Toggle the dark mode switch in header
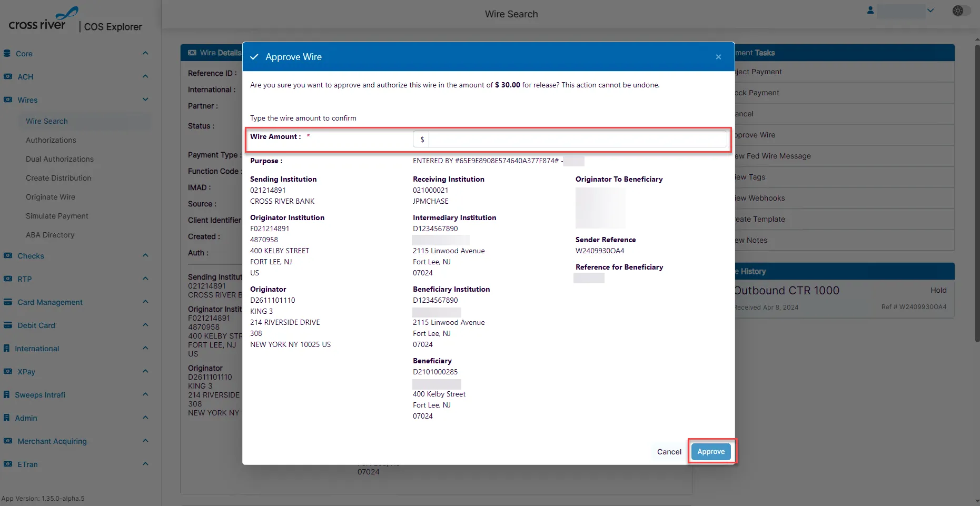Screen dimensions: 980x506 pos(962,11)
